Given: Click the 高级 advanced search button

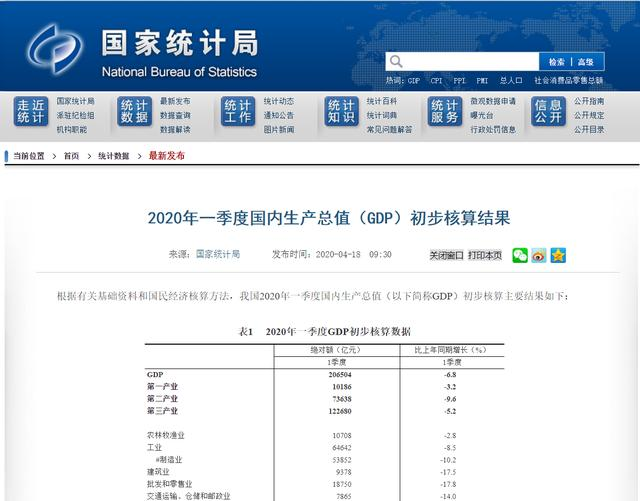Looking at the screenshot, I should pos(586,62).
